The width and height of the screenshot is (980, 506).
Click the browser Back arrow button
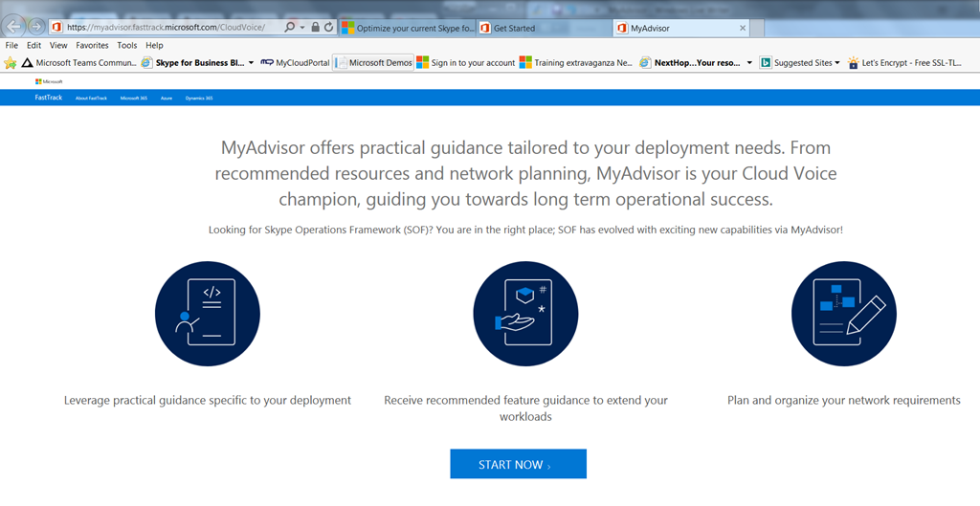point(14,27)
